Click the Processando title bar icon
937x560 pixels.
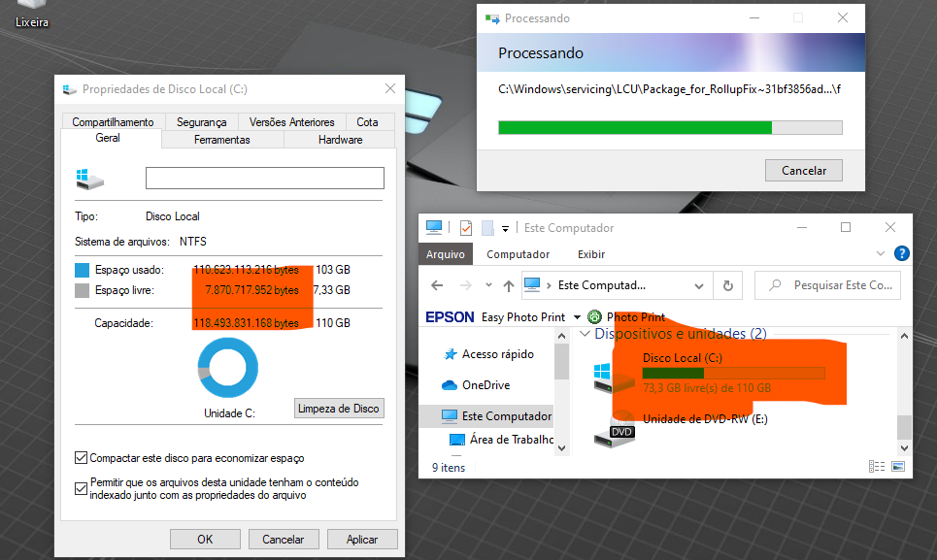(x=492, y=18)
